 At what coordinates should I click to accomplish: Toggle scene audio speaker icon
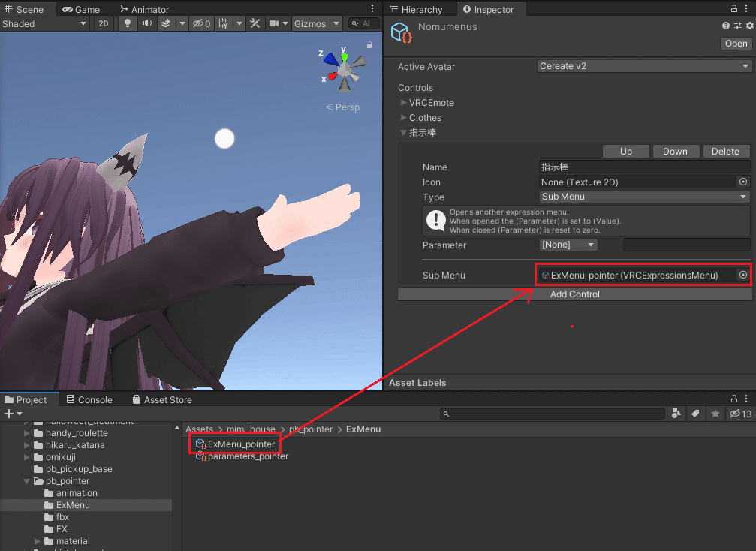coord(146,23)
